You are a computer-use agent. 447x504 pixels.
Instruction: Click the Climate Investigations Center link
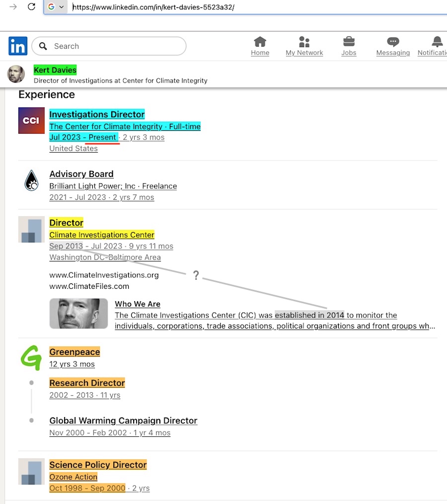coord(102,235)
